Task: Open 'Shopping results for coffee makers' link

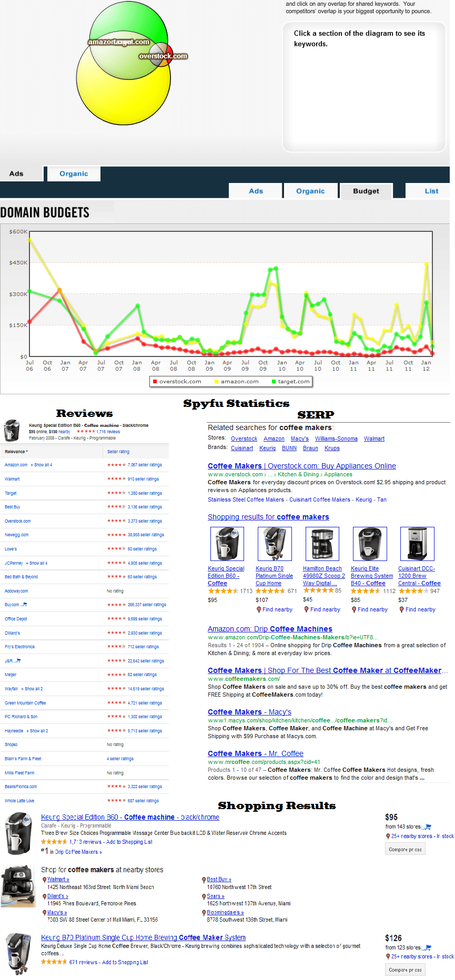Action: (268, 517)
